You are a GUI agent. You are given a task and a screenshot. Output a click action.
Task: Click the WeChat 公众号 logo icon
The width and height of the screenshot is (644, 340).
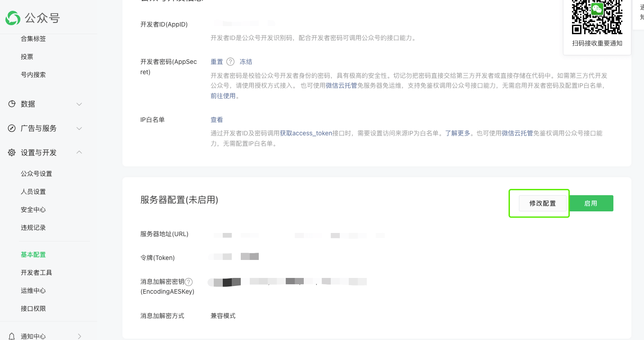click(13, 18)
